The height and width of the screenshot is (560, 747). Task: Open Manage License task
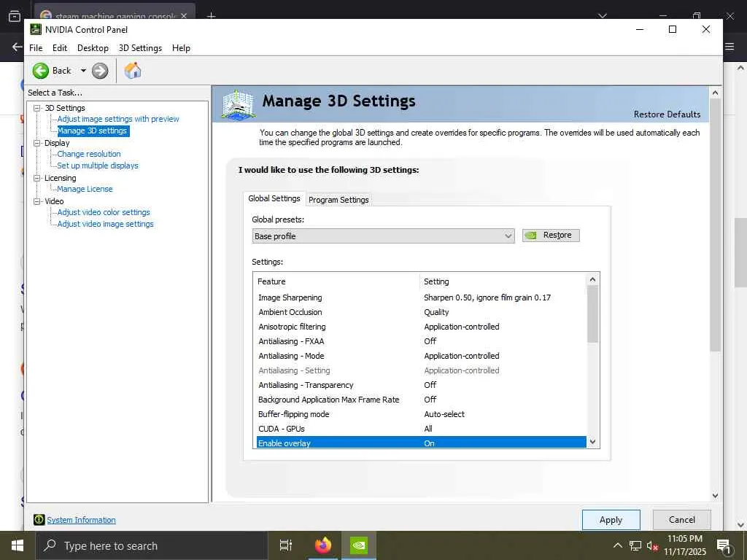tap(85, 189)
